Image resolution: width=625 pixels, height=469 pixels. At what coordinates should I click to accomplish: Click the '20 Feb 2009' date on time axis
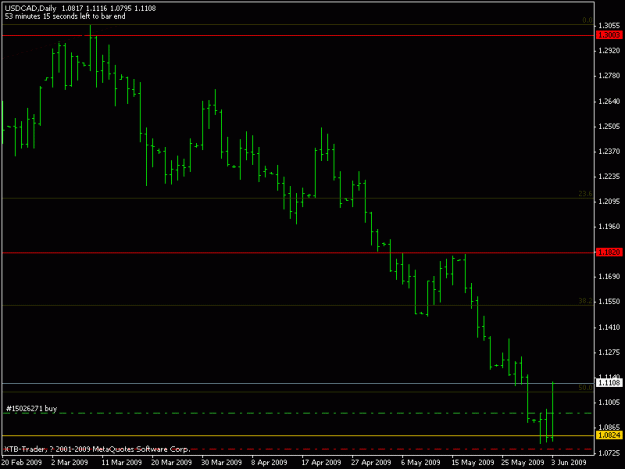22,463
